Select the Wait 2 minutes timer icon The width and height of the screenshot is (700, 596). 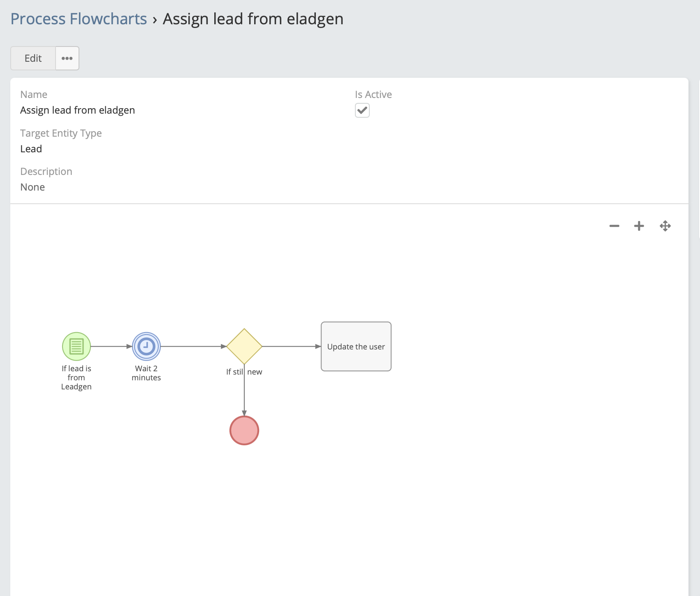pyautogui.click(x=146, y=347)
